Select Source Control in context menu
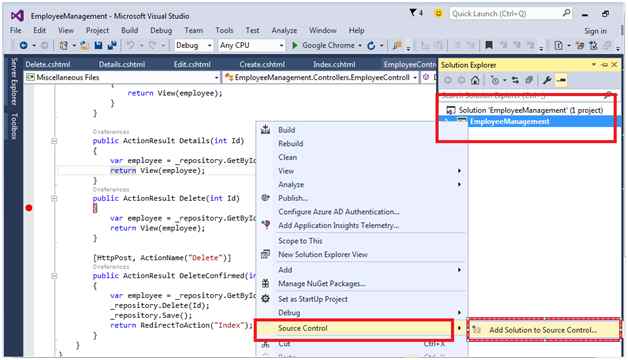 (354, 328)
